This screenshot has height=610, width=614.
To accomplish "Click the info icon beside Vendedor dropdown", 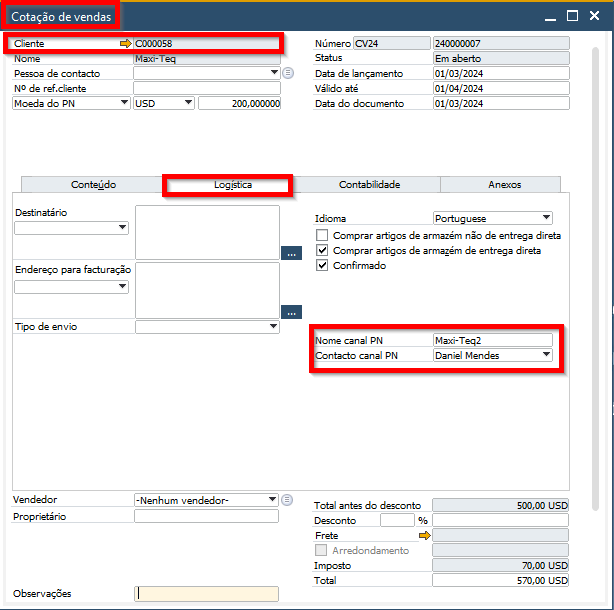I will [x=288, y=500].
